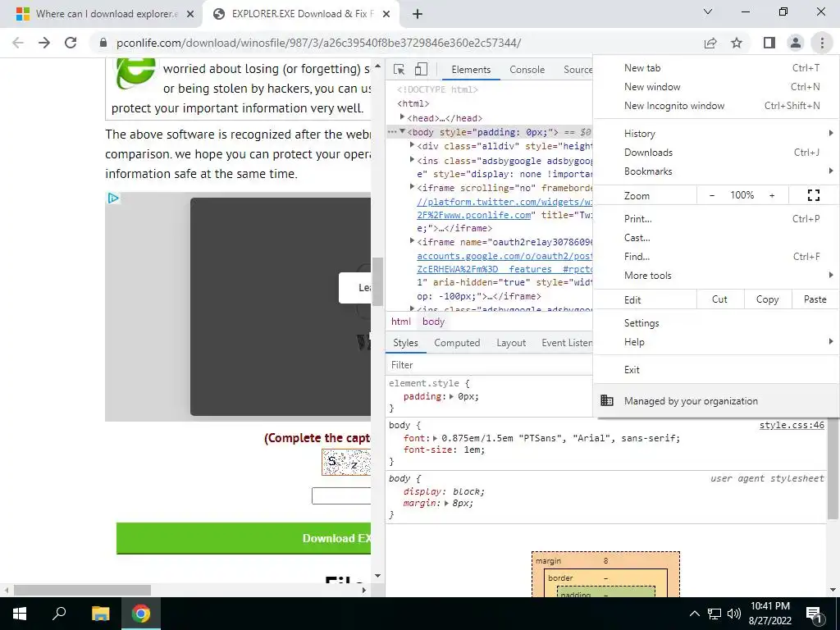Expand the Twitter widgets iframe node

[412, 186]
